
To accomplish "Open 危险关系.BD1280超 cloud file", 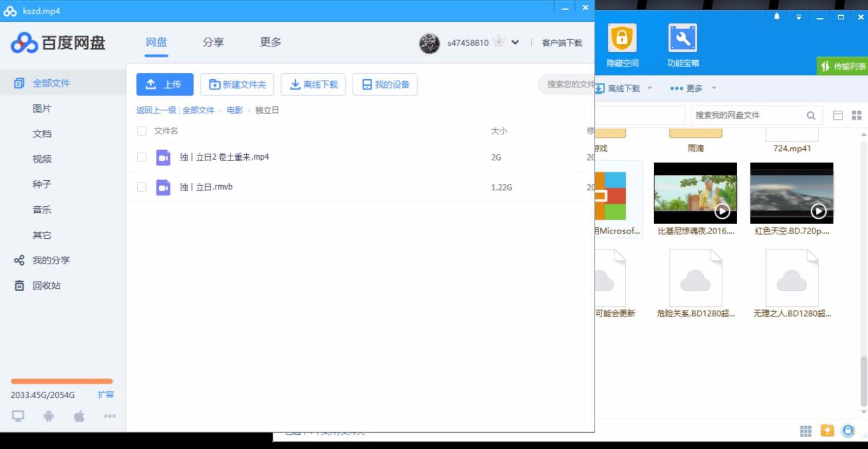I will 695,283.
